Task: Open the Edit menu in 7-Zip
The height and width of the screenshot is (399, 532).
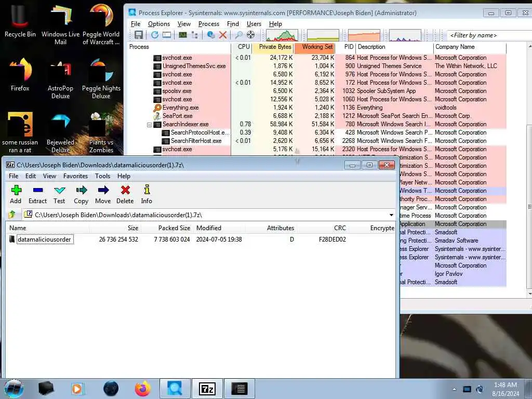Action: coord(31,176)
